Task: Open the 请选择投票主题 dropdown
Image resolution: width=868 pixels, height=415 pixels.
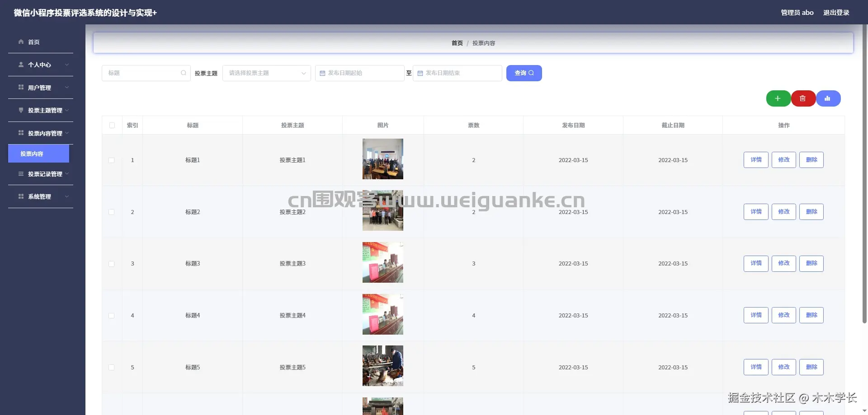Action: click(x=267, y=73)
